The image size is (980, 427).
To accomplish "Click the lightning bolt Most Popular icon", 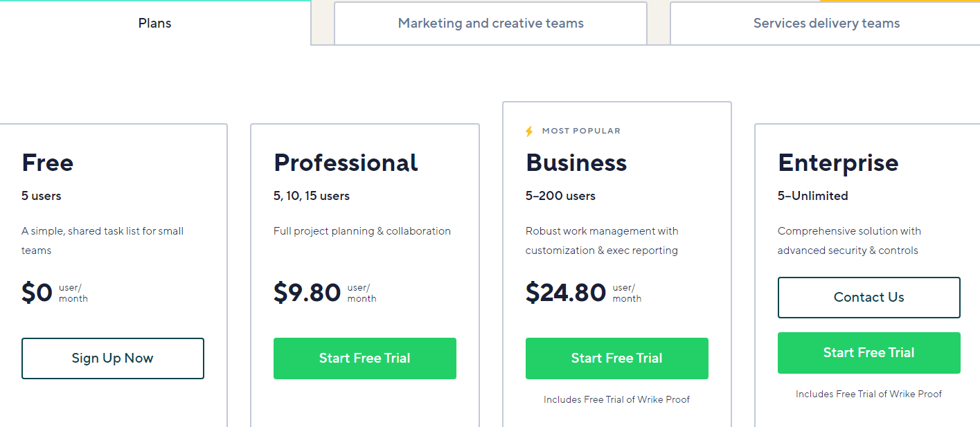I will [529, 131].
